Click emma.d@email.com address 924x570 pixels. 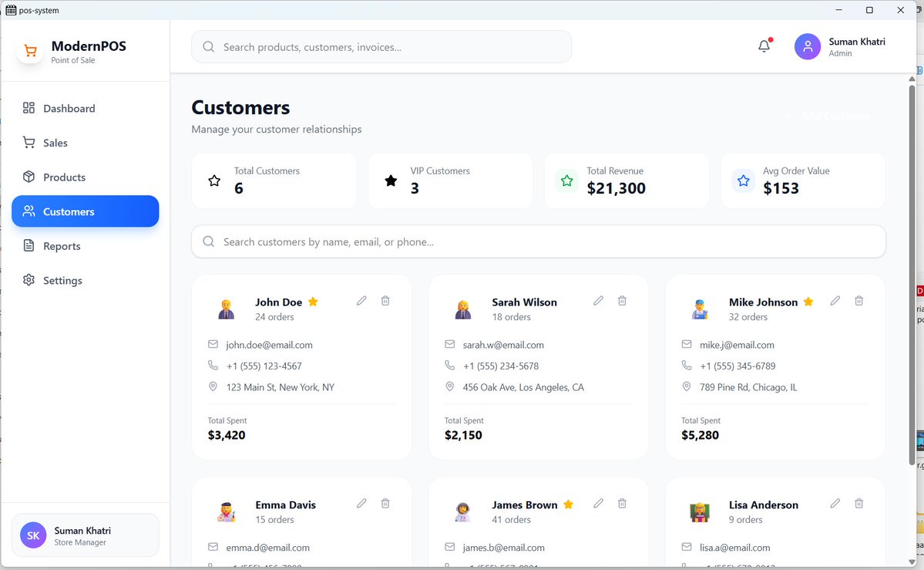(267, 548)
